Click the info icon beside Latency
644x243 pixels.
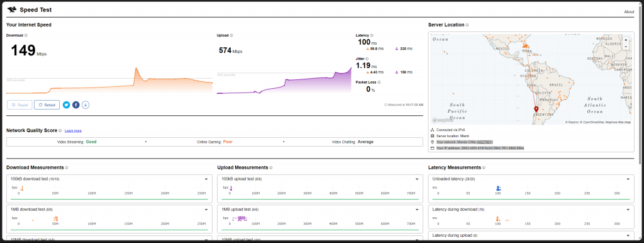pos(372,35)
